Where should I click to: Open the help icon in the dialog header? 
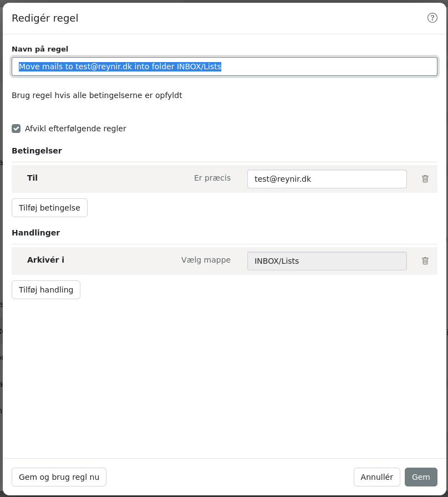tap(432, 18)
